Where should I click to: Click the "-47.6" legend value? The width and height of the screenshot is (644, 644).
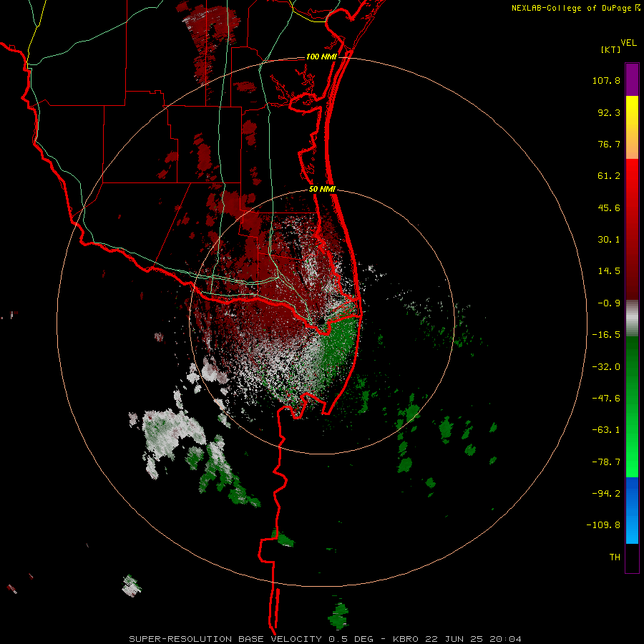(606, 399)
